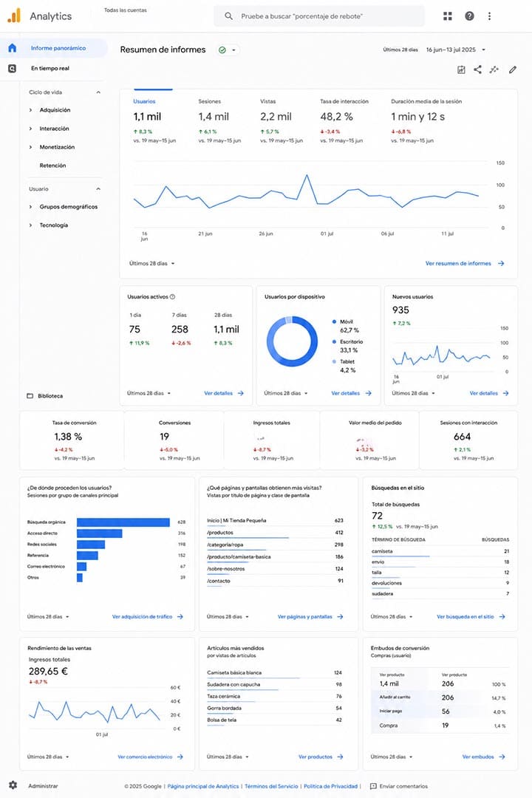Collapse the Ciclo de vida section
532x798 pixels.
click(x=98, y=92)
